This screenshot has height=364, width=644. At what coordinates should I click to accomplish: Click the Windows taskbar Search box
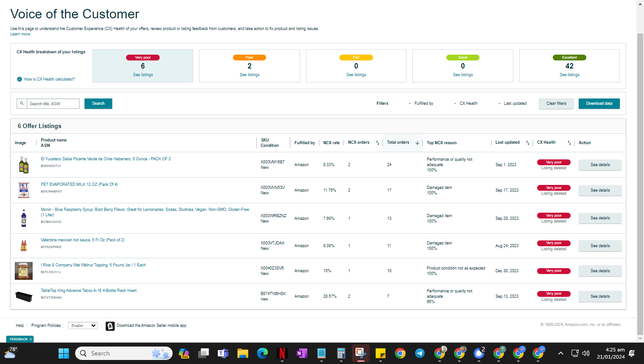pos(123,353)
